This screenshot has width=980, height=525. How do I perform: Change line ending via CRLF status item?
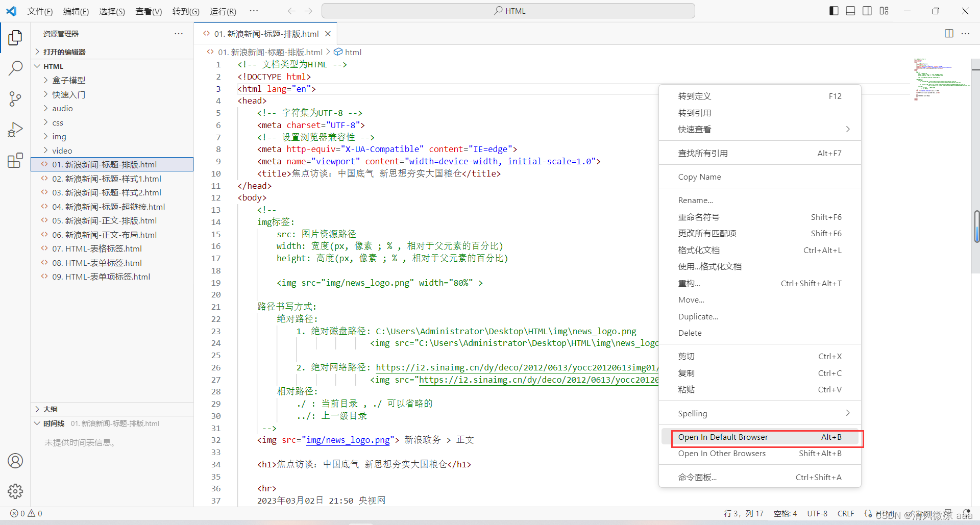pos(846,513)
